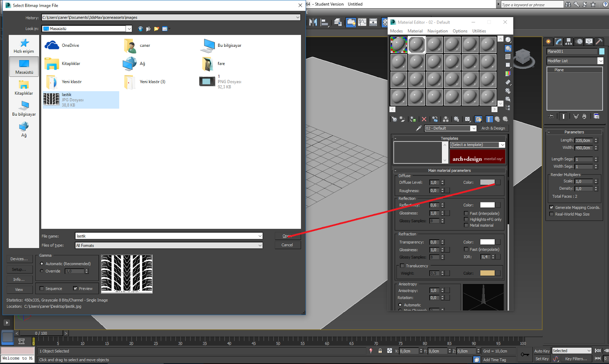Switch to the Motion command panel

579,41
